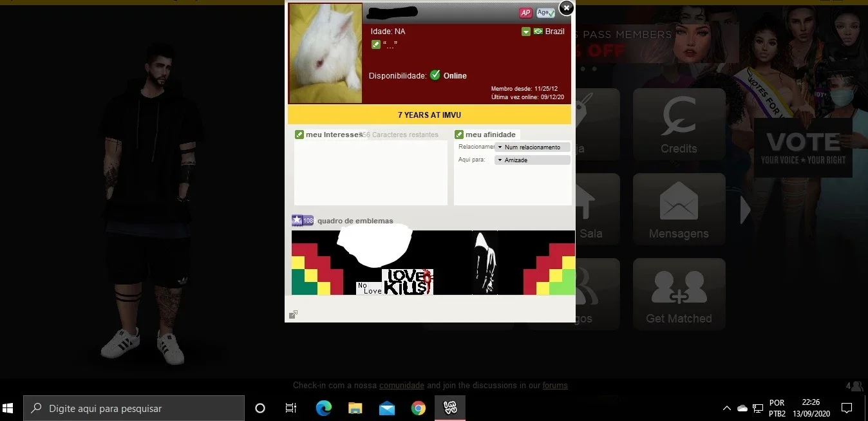The image size is (868, 421).
Task: Click the network tray icon
Action: pos(758,408)
